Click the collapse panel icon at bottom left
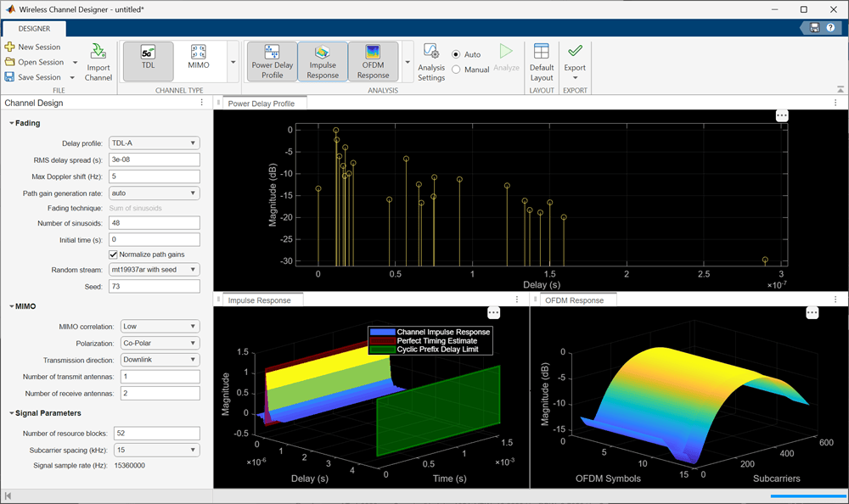This screenshot has height=504, width=849. [x=8, y=496]
